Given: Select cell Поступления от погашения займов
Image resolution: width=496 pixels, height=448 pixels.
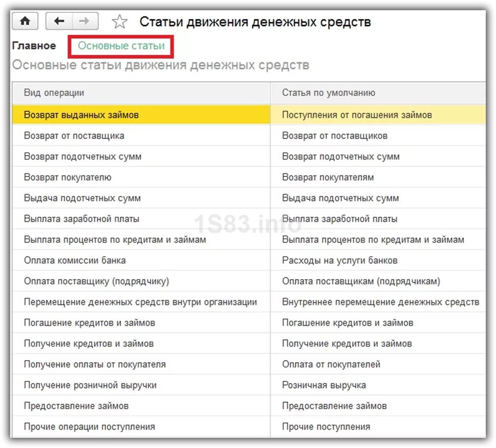Looking at the screenshot, I should coord(378,115).
